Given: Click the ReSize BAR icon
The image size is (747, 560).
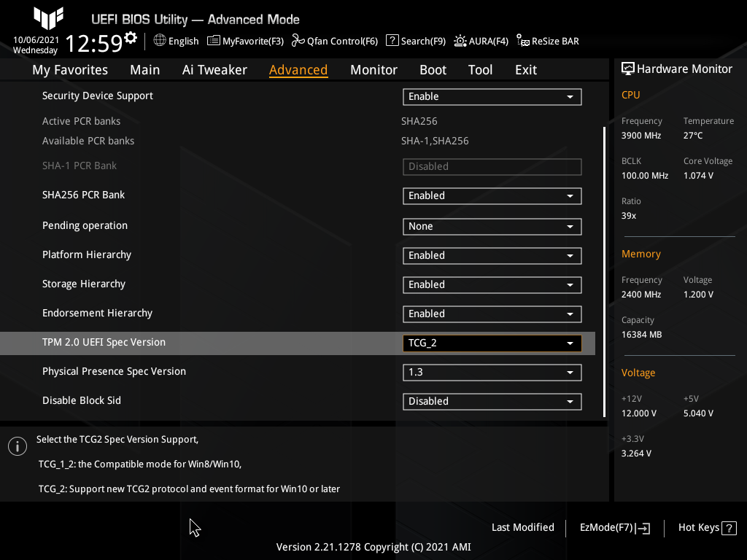Looking at the screenshot, I should (522, 41).
